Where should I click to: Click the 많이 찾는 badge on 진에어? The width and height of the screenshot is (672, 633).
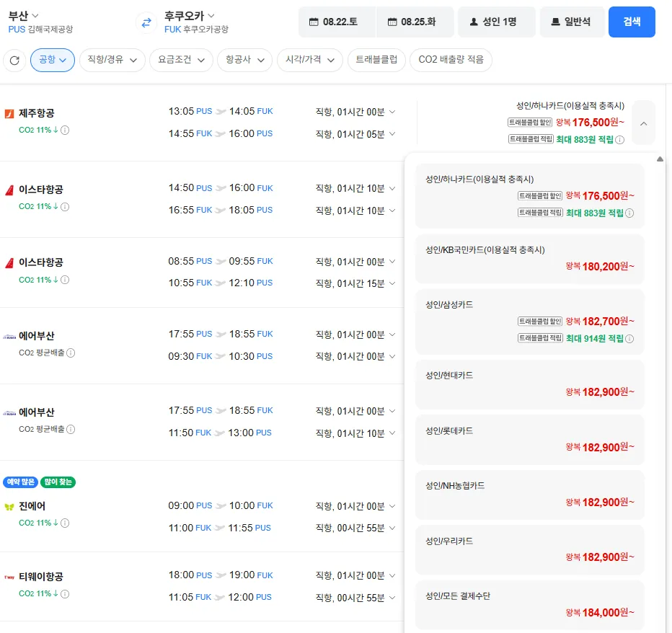[x=58, y=482]
